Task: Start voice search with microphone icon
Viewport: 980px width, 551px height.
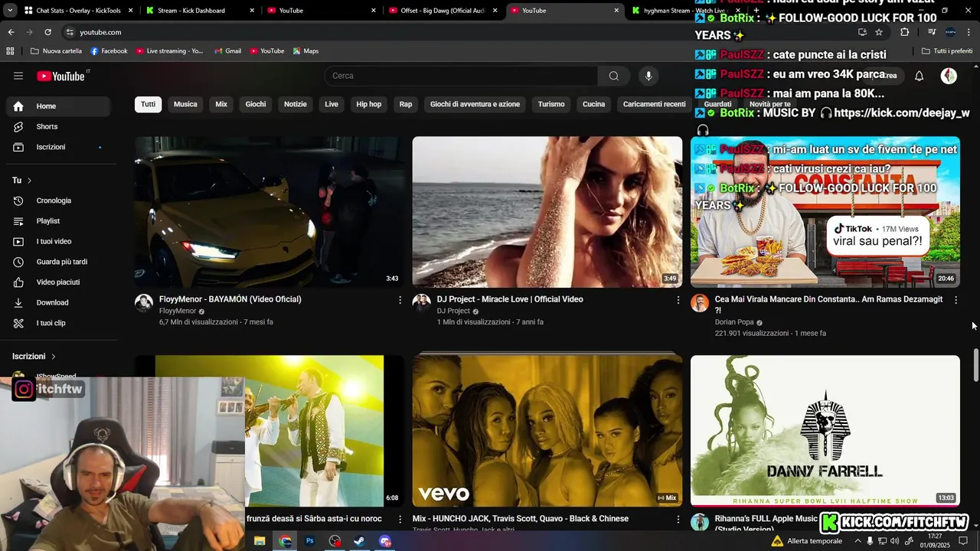Action: 648,76
